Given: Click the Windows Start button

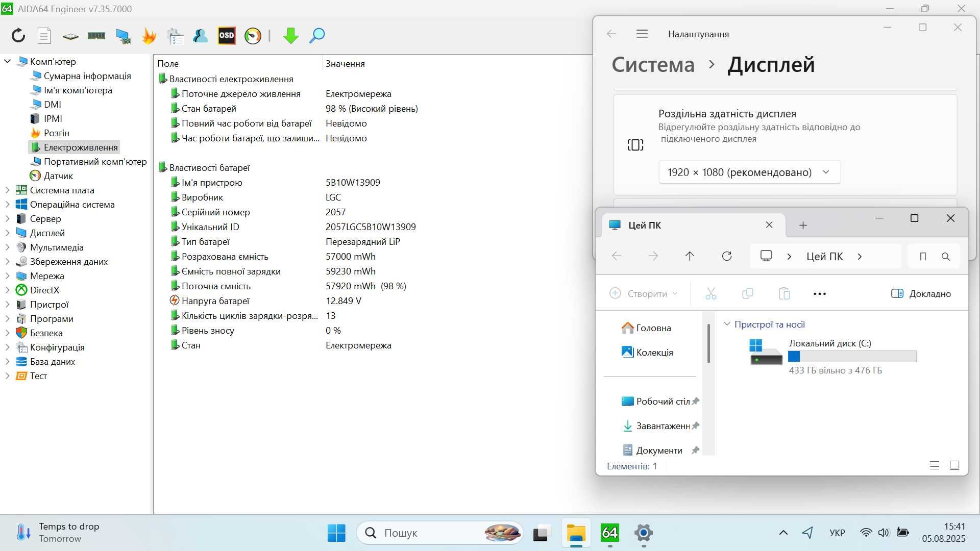Looking at the screenshot, I should click(336, 533).
